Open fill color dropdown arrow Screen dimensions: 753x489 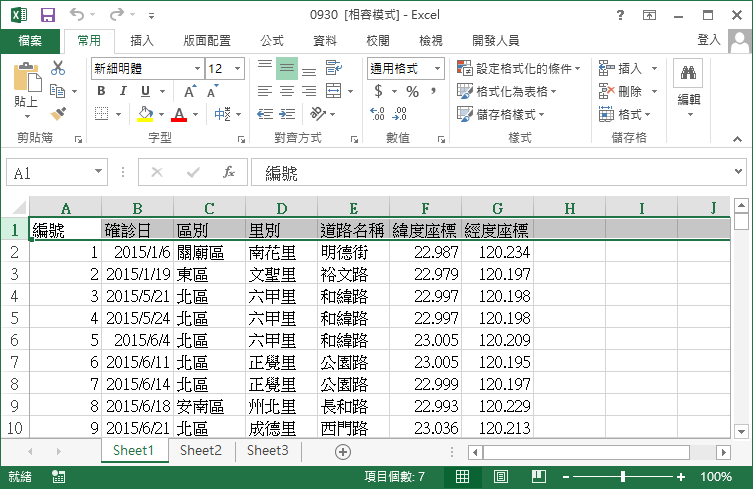tap(161, 114)
